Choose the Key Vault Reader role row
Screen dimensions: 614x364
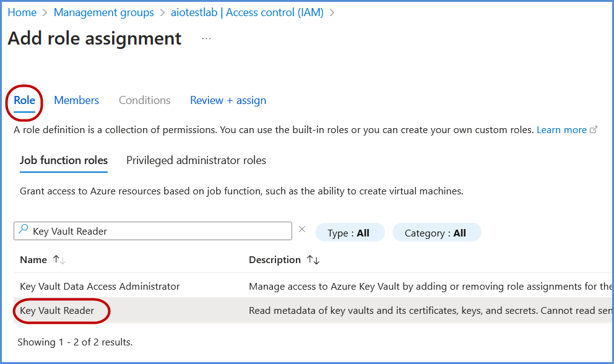point(57,311)
